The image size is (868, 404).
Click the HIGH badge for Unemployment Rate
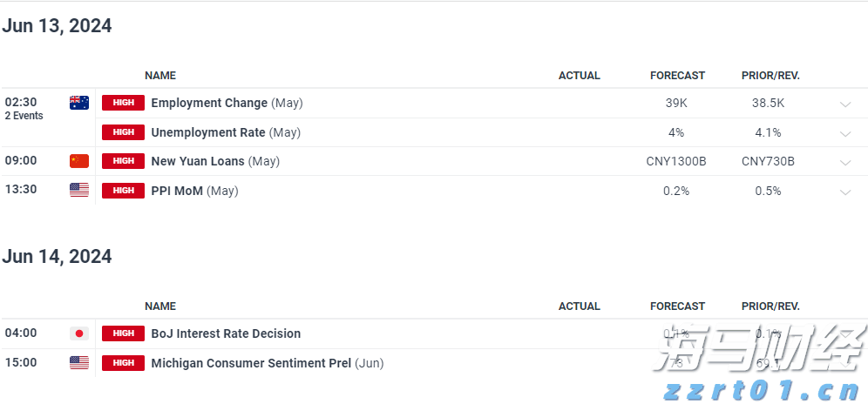(123, 132)
